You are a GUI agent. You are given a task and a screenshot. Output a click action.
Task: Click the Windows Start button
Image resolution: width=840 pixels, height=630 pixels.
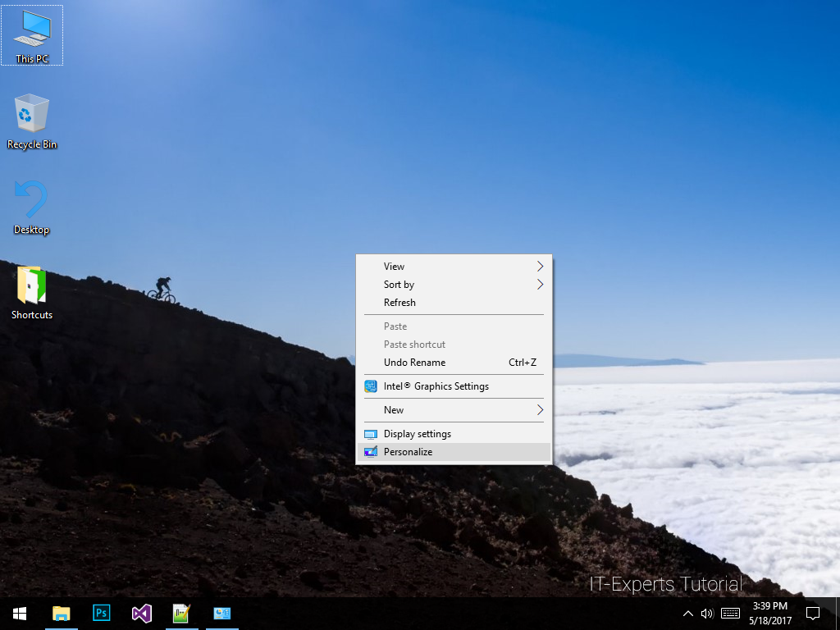(20, 613)
